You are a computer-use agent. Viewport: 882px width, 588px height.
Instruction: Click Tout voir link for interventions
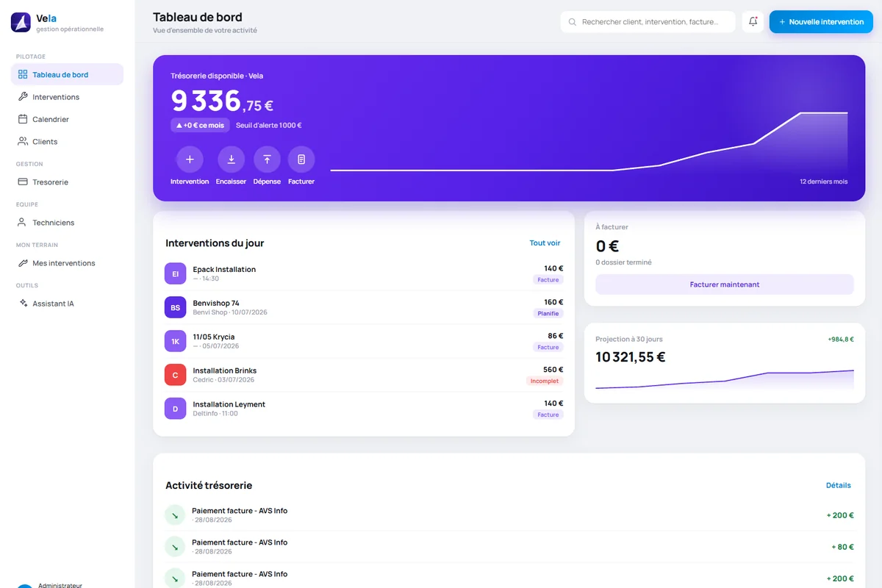pyautogui.click(x=545, y=243)
